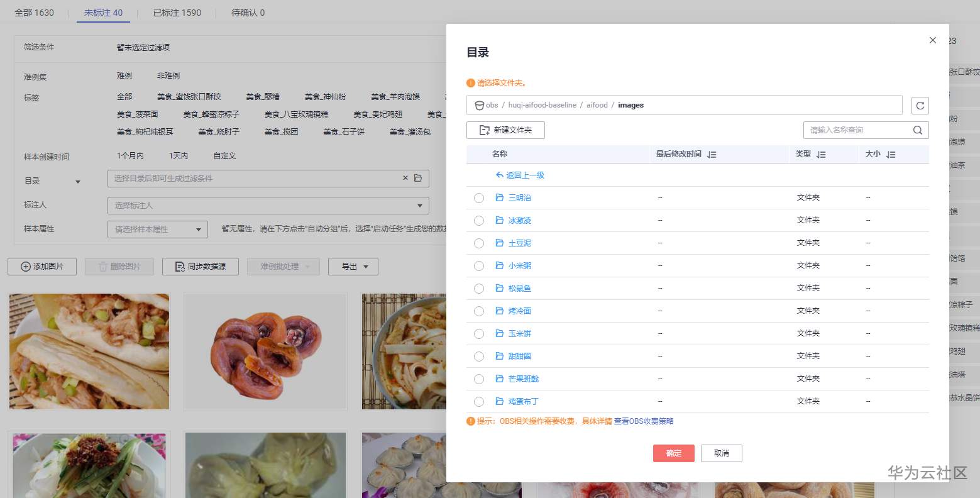Filter labels by 美食_蜂蜜凉粽子 tag
Image resolution: width=980 pixels, height=498 pixels.
point(211,114)
